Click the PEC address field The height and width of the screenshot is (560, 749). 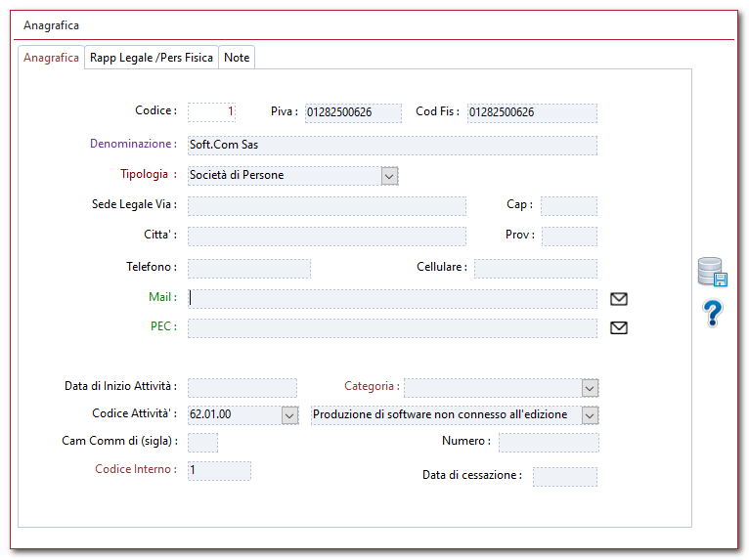(x=391, y=328)
